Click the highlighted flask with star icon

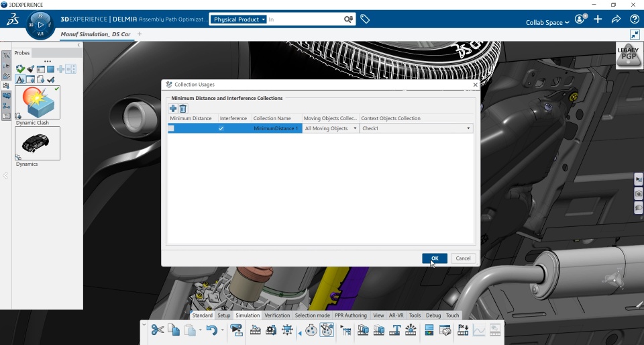pos(327,330)
